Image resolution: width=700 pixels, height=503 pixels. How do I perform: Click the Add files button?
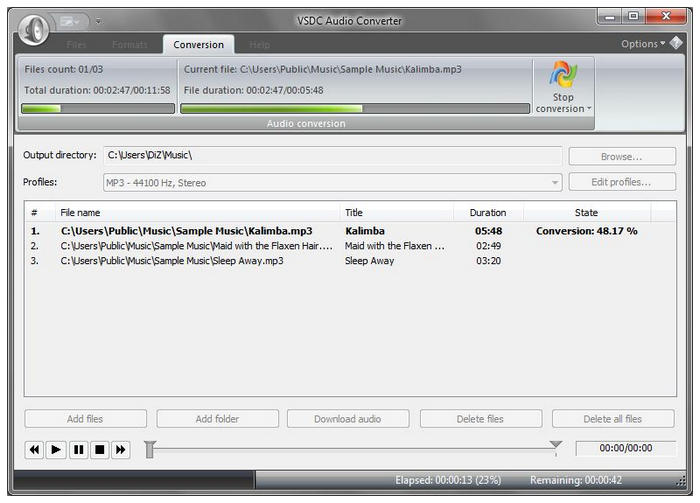(x=85, y=419)
